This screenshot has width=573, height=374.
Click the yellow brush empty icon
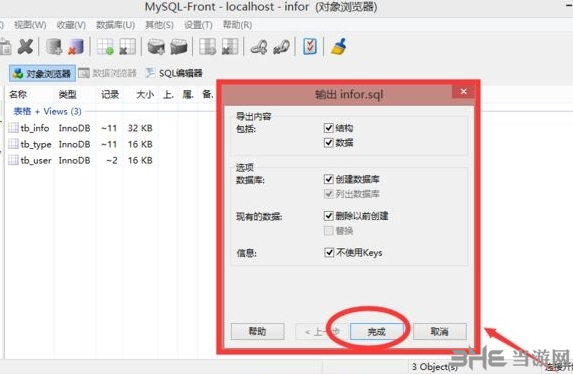point(339,47)
